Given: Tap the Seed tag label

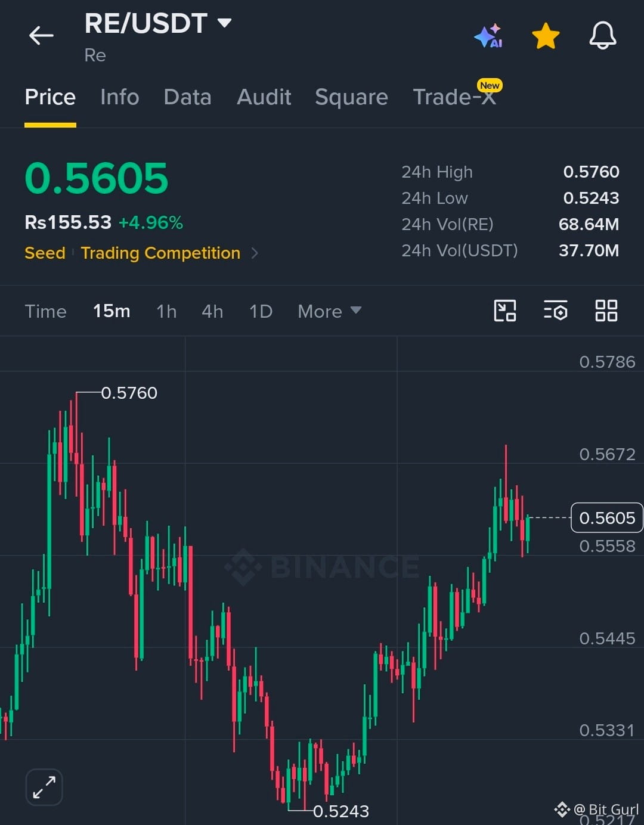Looking at the screenshot, I should tap(45, 253).
